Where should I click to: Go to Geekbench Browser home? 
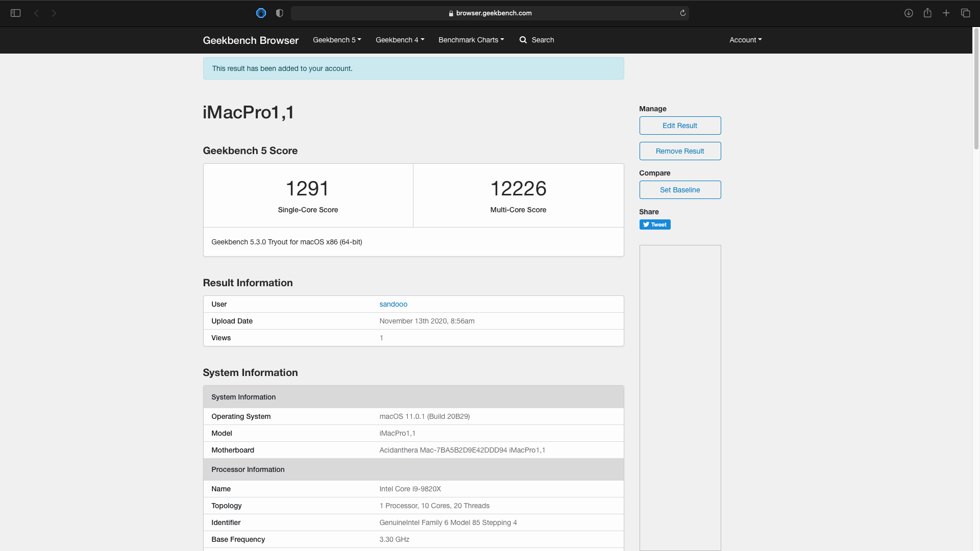pyautogui.click(x=251, y=40)
